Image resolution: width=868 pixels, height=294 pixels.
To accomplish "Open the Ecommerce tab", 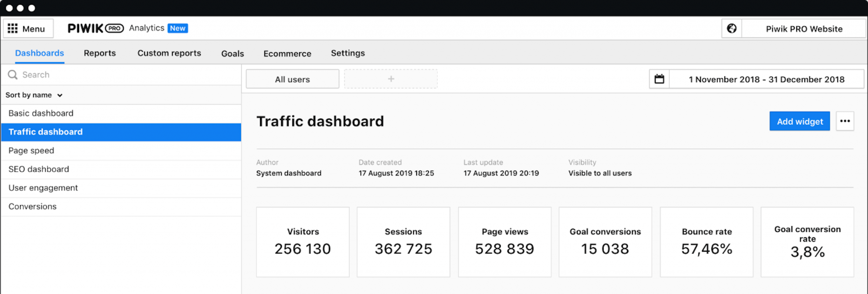I will click(287, 53).
